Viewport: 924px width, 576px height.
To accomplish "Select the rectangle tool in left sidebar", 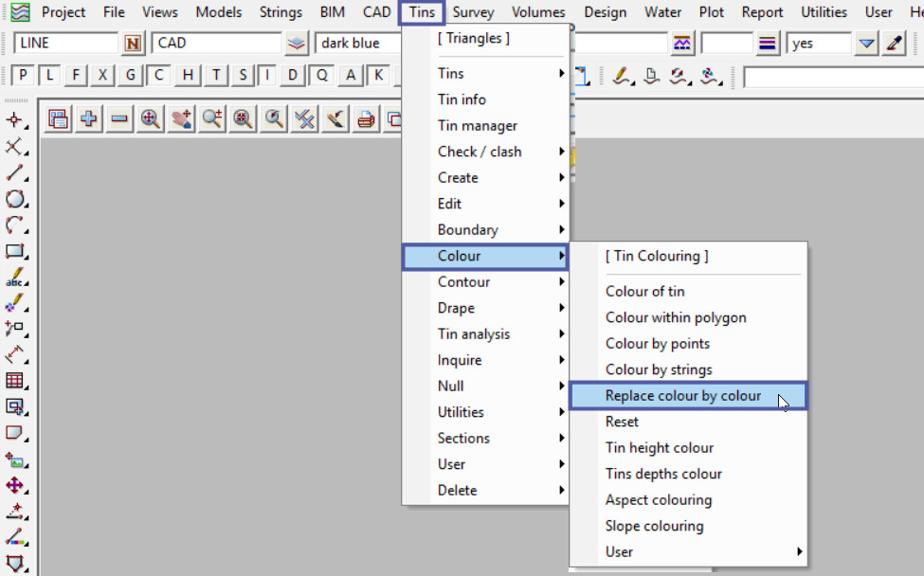I will click(x=14, y=251).
